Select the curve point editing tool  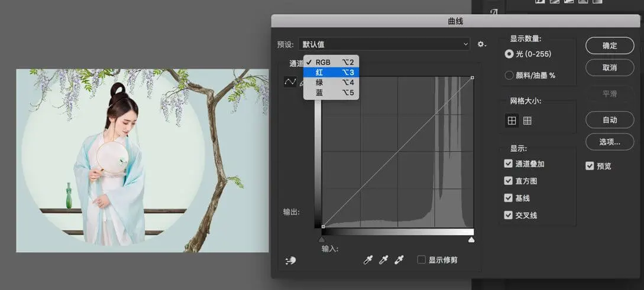(x=290, y=82)
